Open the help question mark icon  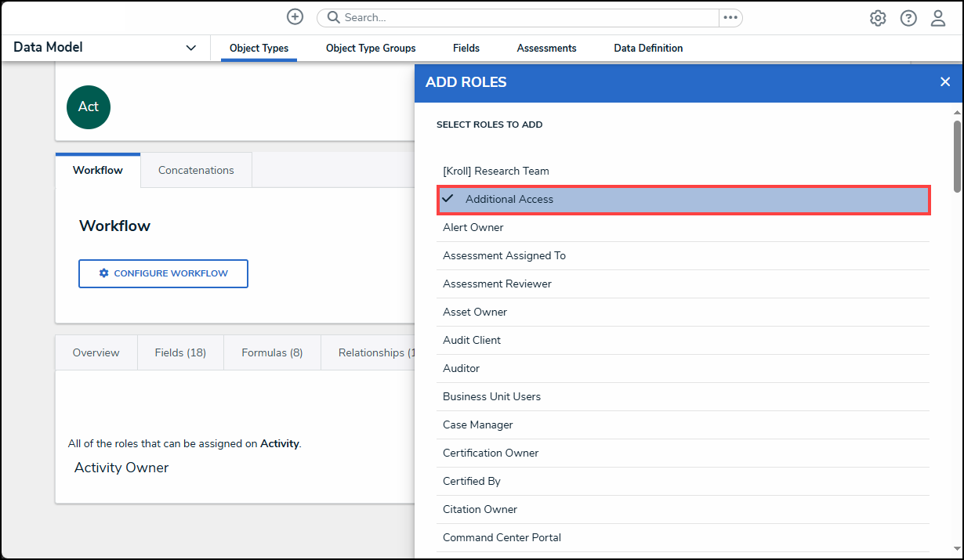[x=908, y=18]
